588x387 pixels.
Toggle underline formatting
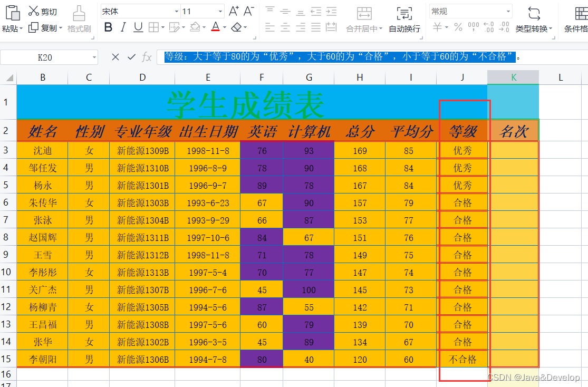(138, 27)
